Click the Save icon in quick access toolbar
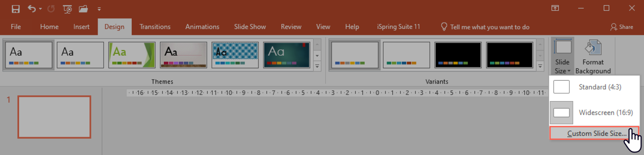 click(x=16, y=9)
